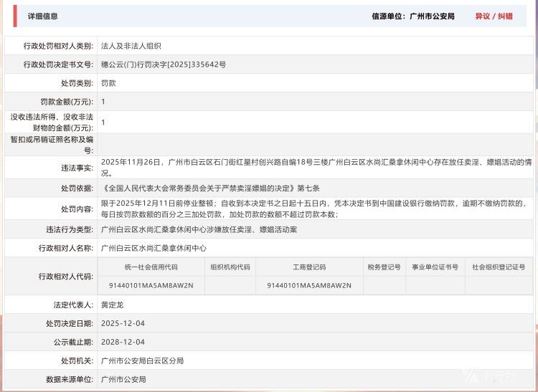Click the 处罚机关 value 广州市公安局白云区分局
This screenshot has height=392, width=538.
click(142, 360)
